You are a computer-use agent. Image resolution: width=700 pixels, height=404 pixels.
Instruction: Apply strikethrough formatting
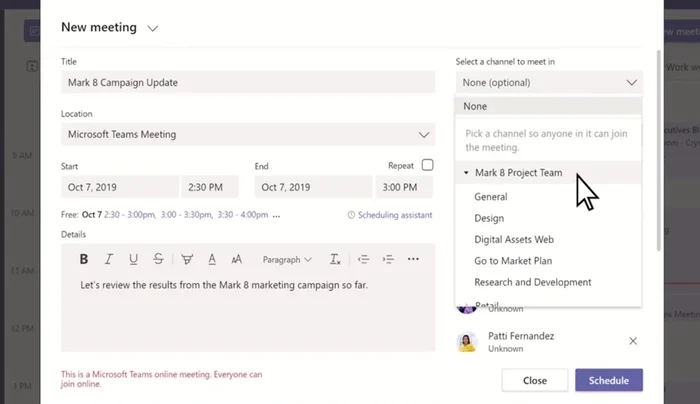point(159,259)
